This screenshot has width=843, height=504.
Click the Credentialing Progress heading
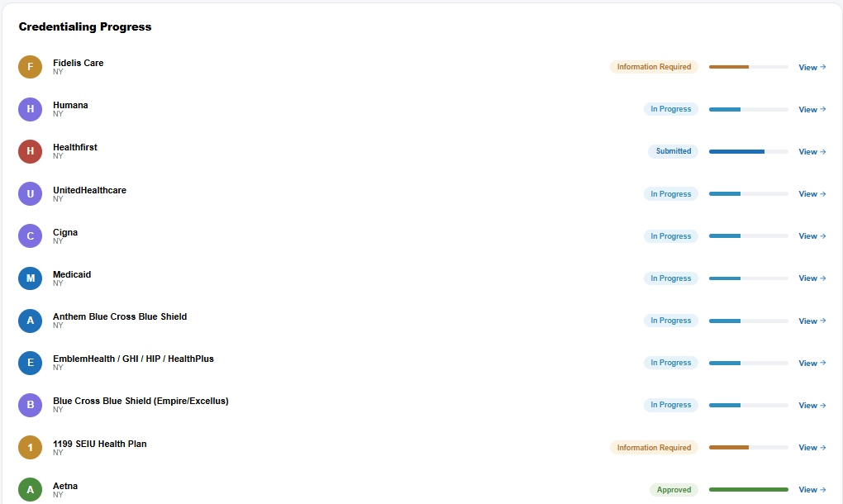pyautogui.click(x=85, y=27)
